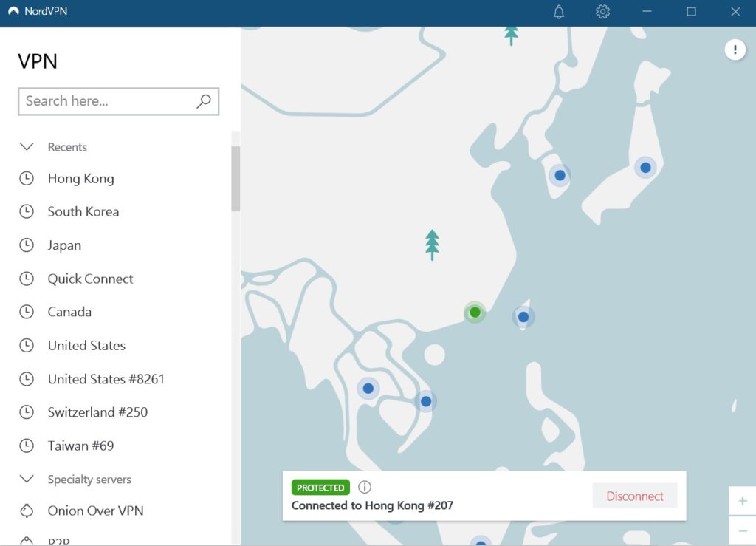Connect to Switzerland #250 server
Viewport: 756px width, 546px height.
[x=98, y=412]
